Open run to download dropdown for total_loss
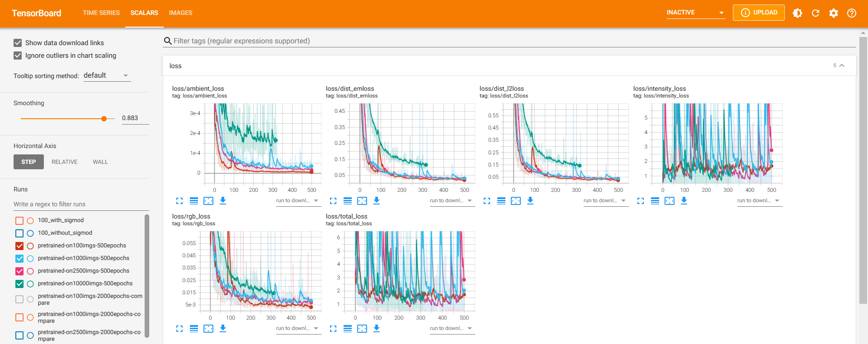Screen dimensions: 868x344 click(452, 329)
